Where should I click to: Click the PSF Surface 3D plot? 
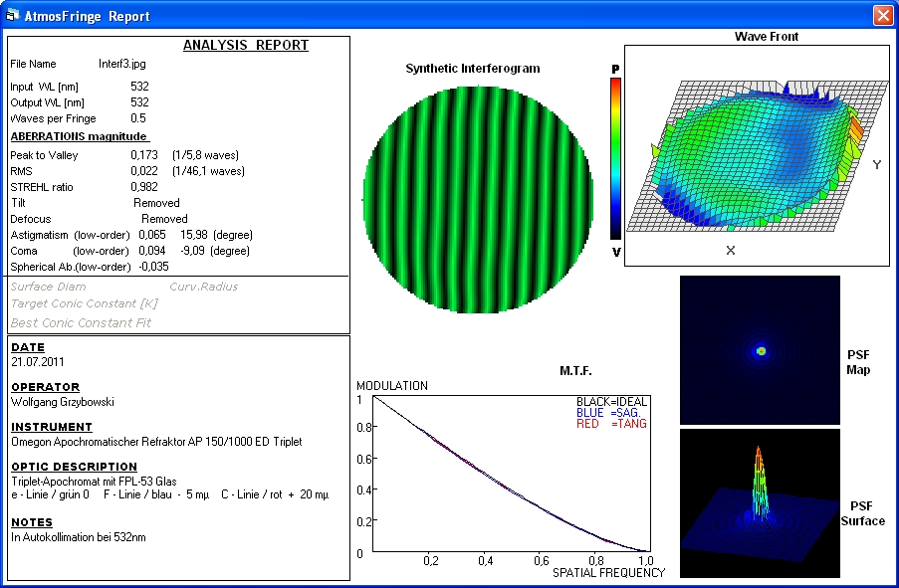click(761, 504)
